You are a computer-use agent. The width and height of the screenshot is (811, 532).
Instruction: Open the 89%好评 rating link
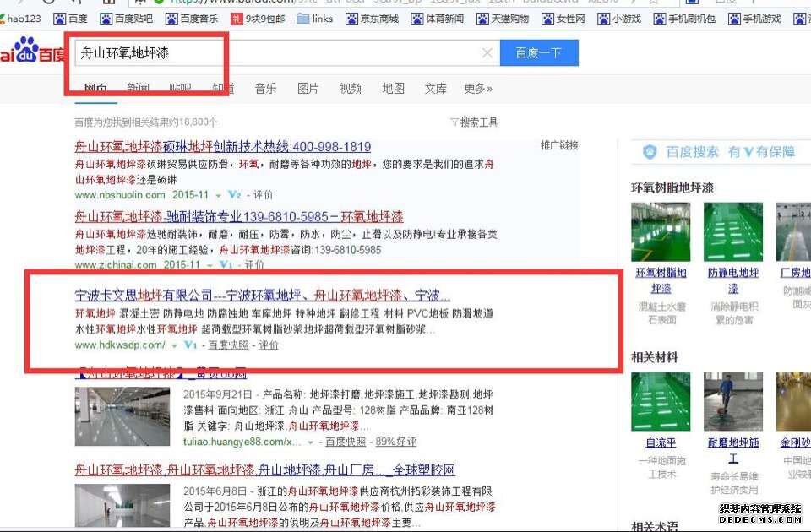(x=395, y=442)
